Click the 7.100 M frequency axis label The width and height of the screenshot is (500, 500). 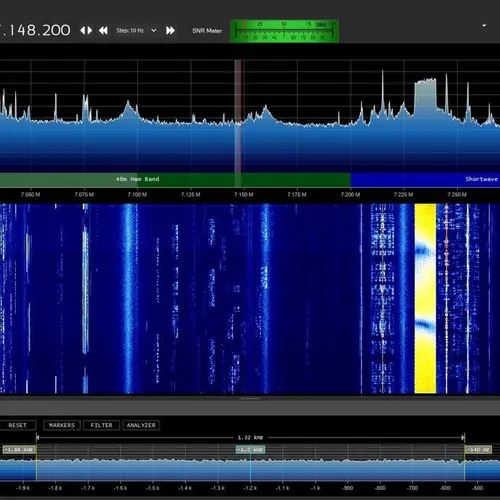pyautogui.click(x=137, y=194)
